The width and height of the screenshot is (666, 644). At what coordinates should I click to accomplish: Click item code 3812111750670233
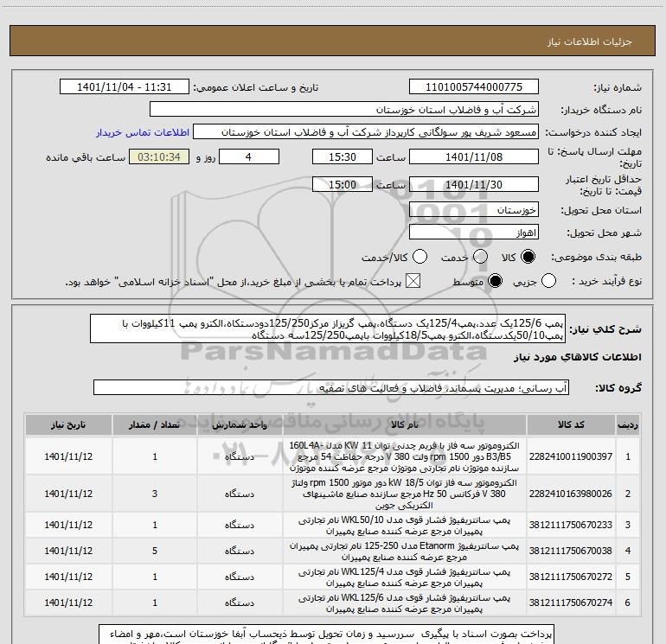tap(571, 525)
